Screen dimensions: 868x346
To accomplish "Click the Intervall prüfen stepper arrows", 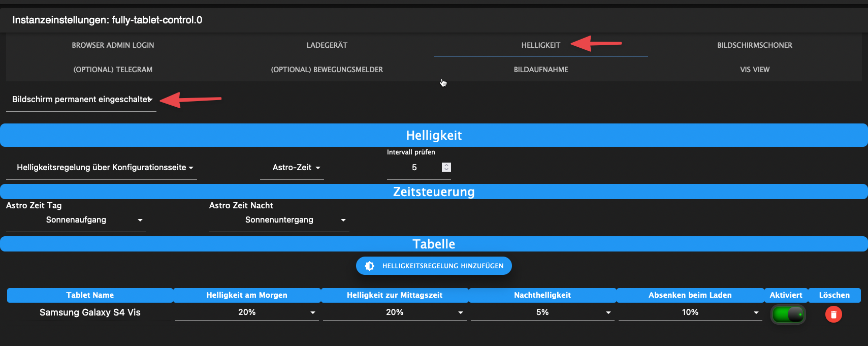I will pyautogui.click(x=446, y=167).
